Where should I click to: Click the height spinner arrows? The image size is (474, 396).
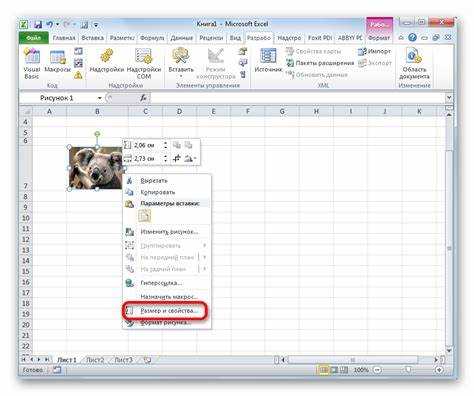coord(165,145)
